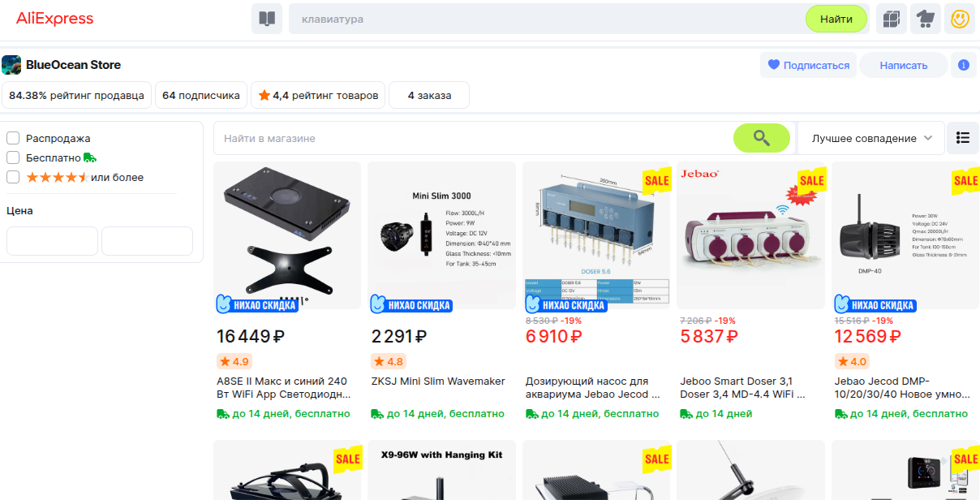The width and height of the screenshot is (980, 500).
Task: Open the smiley profile icon
Action: pos(961,19)
